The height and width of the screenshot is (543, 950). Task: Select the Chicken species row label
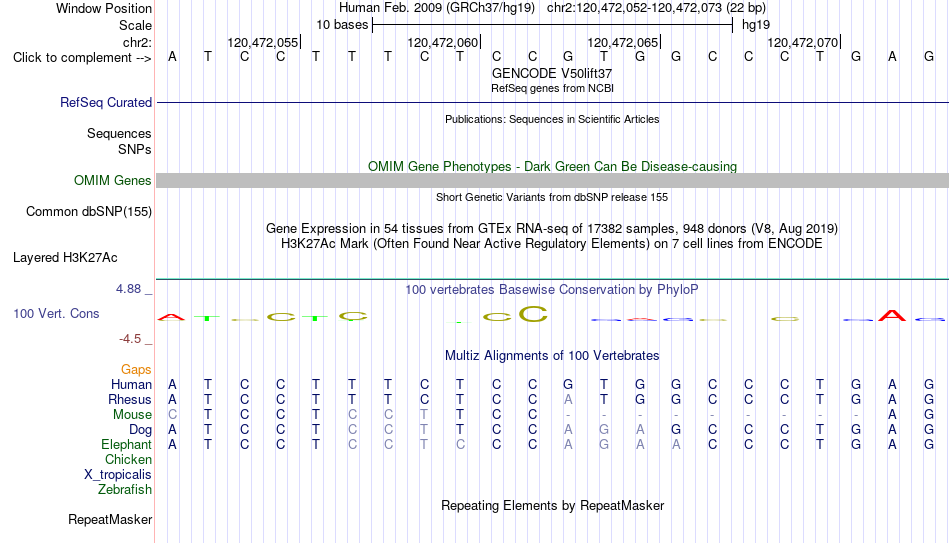coord(128,459)
